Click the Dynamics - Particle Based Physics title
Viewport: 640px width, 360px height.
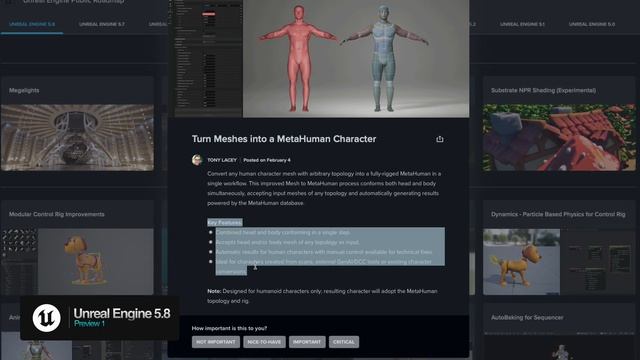[558, 214]
